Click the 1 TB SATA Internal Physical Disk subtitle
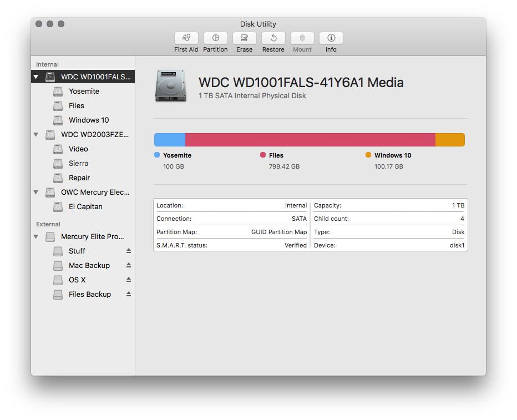517x420 pixels. [x=252, y=95]
